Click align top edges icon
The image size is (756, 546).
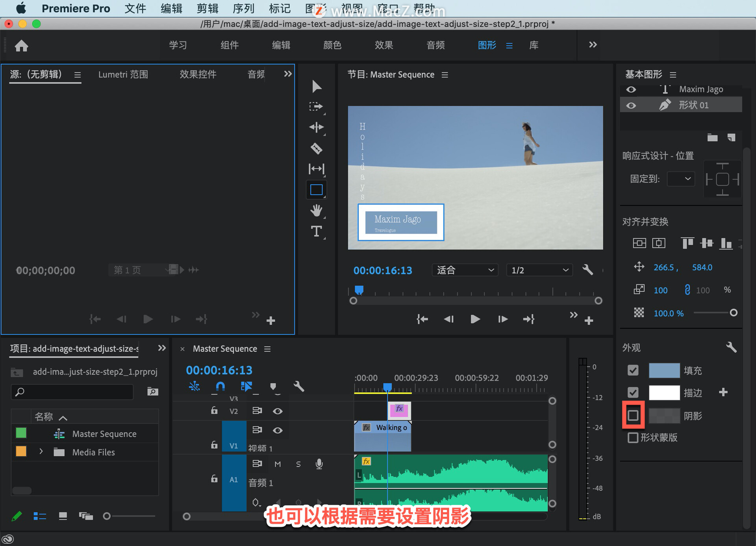coord(687,243)
